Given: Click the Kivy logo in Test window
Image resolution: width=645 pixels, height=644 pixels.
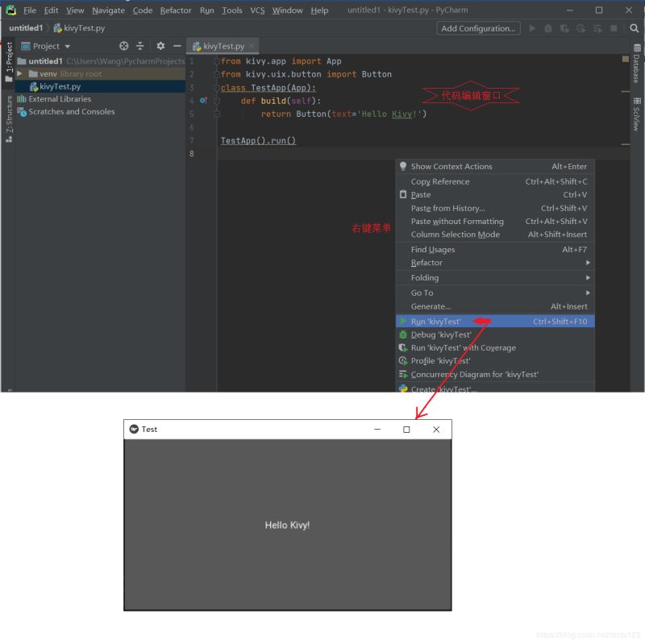Looking at the screenshot, I should [x=134, y=429].
